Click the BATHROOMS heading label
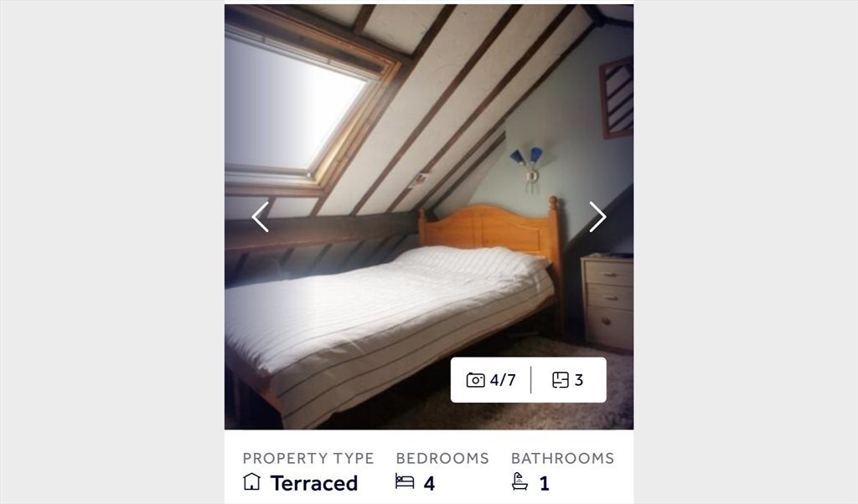Image resolution: width=858 pixels, height=504 pixels. tap(562, 458)
